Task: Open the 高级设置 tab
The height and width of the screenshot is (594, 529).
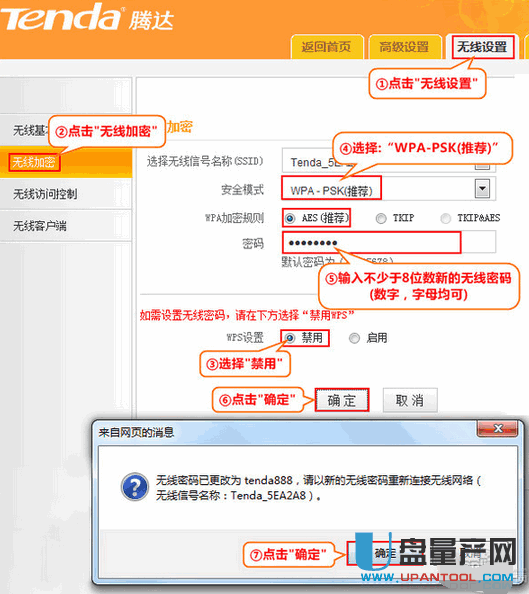Action: pos(404,47)
